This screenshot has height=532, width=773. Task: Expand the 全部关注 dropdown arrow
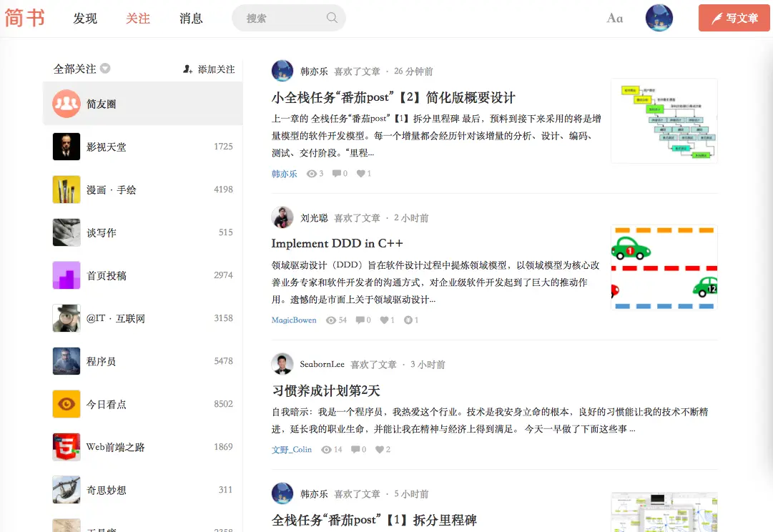coord(105,69)
